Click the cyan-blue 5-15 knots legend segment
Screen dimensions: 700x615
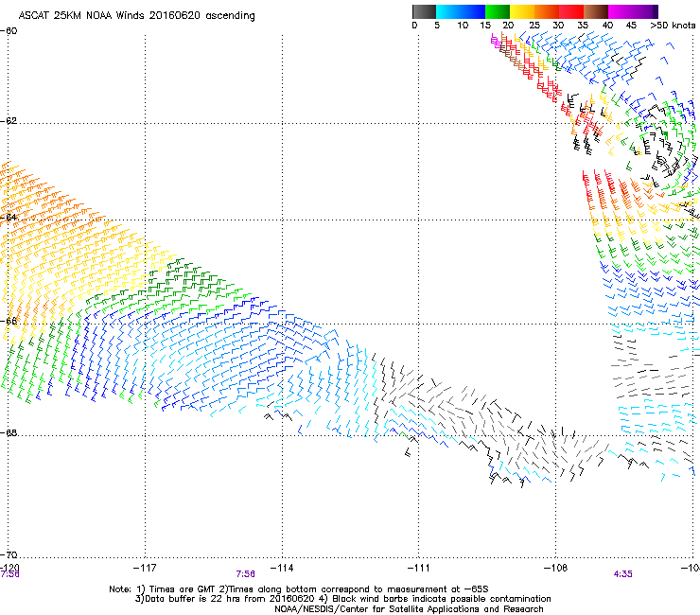point(461,11)
